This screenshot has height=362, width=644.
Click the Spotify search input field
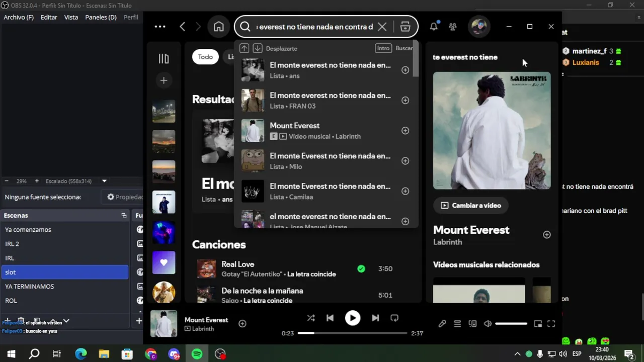click(x=314, y=27)
